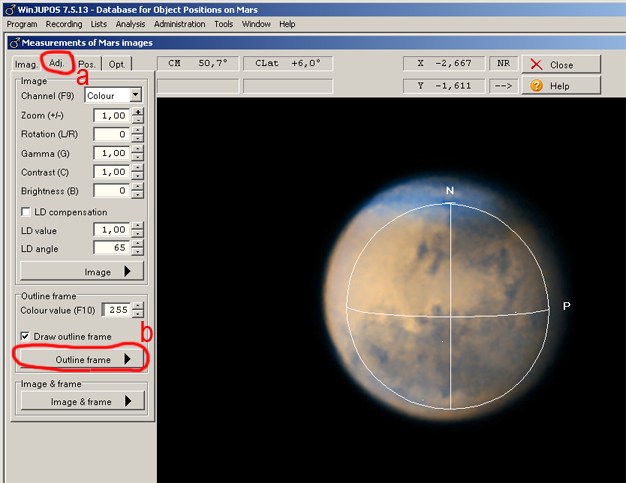Viewport: 626px width, 483px height.
Task: Click the Rotation input field
Action: click(x=112, y=134)
